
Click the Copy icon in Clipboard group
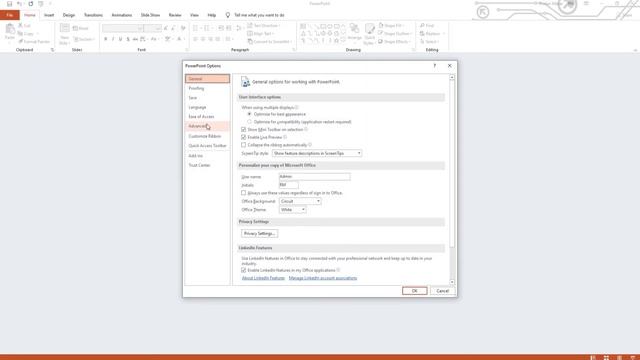click(20, 33)
